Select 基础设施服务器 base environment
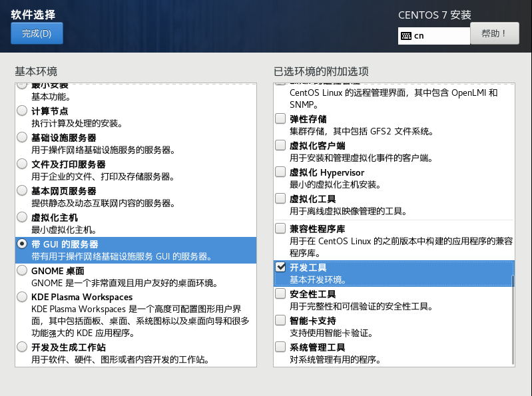Screen dimensions: 532x396 pos(22,137)
